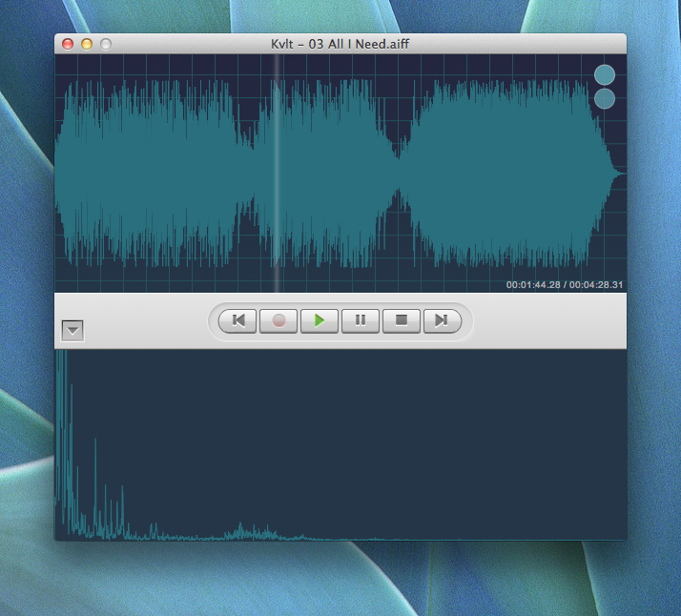Screen dimensions: 681x616
Task: Click the time readout 00:01:44.28 / 00:04:28.31
Action: (x=565, y=285)
